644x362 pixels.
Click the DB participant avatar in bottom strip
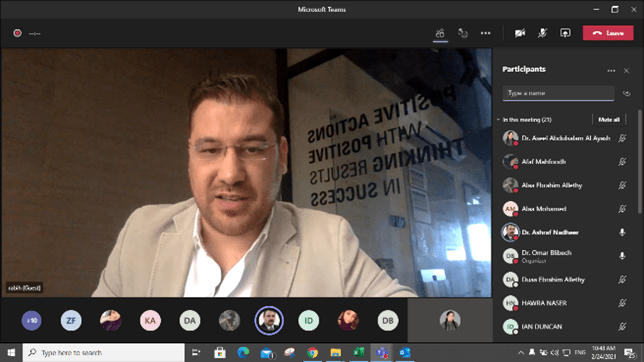pyautogui.click(x=388, y=320)
